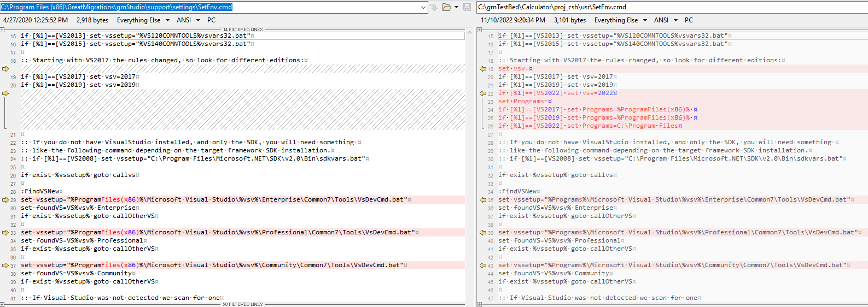Open the left pane ANSI encoding dropdown

[x=198, y=20]
